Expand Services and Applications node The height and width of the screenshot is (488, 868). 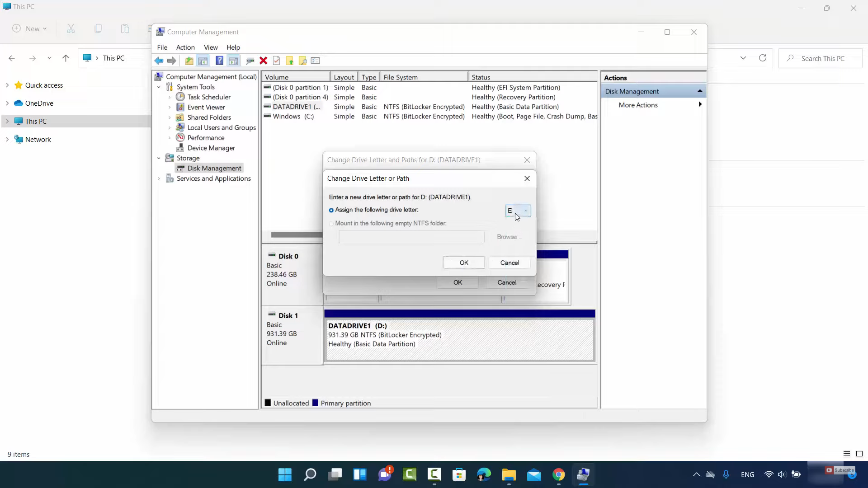click(159, 178)
